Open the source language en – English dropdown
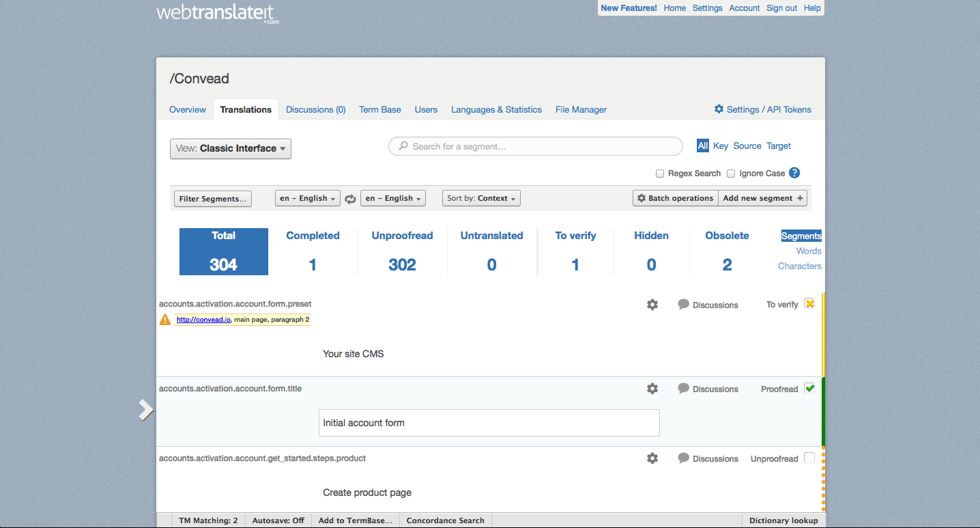 click(307, 198)
